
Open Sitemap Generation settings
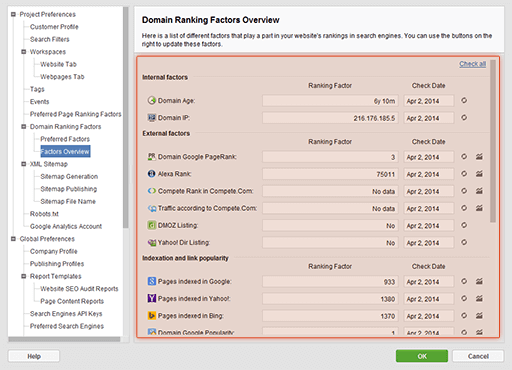point(69,176)
